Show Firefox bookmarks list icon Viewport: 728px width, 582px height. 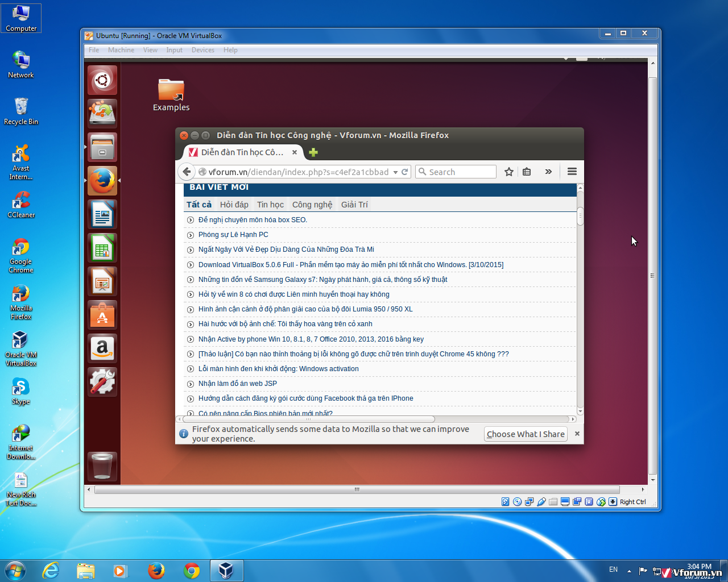point(527,172)
